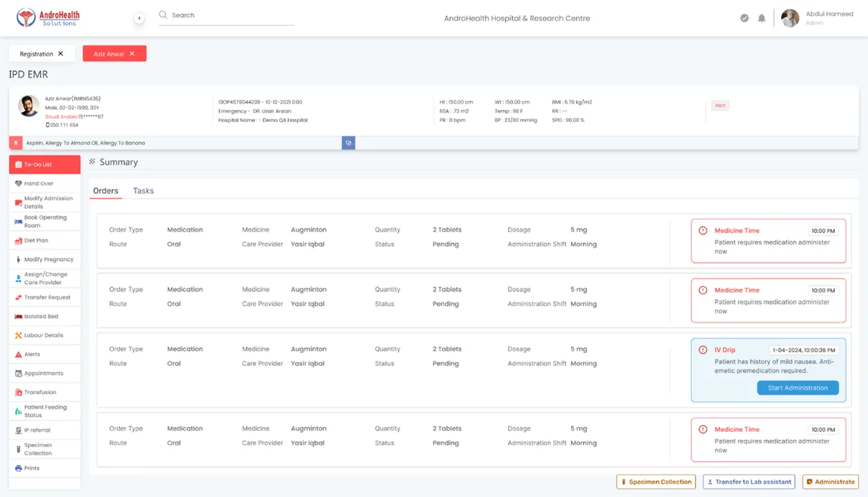
Task: Click the Alert tag in patient header
Action: 720,105
